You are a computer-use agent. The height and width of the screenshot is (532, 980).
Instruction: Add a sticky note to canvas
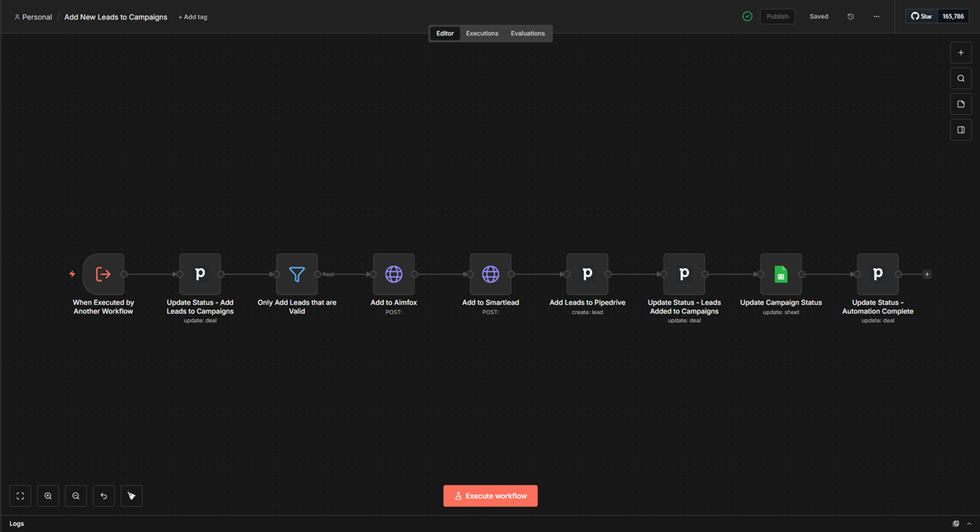click(x=960, y=104)
